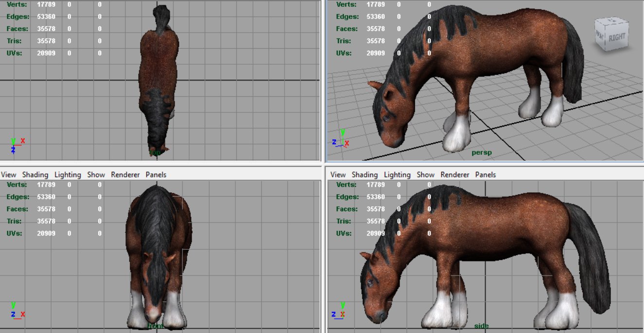Open the Panels menu of the side panel
Viewport: 644px width, 333px height.
coord(485,175)
